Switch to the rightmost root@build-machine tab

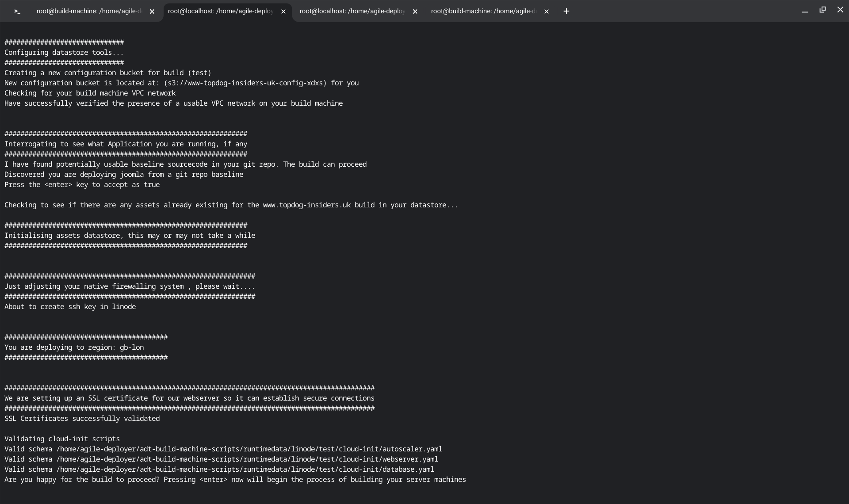click(483, 11)
